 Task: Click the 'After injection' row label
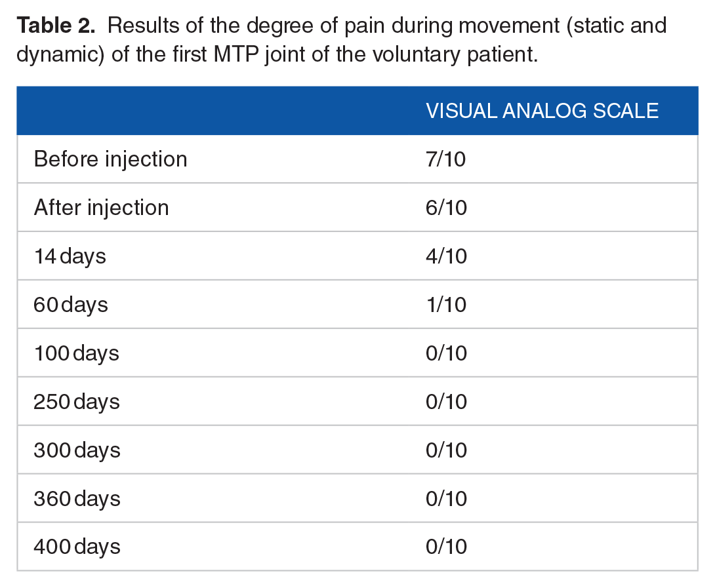point(101,208)
